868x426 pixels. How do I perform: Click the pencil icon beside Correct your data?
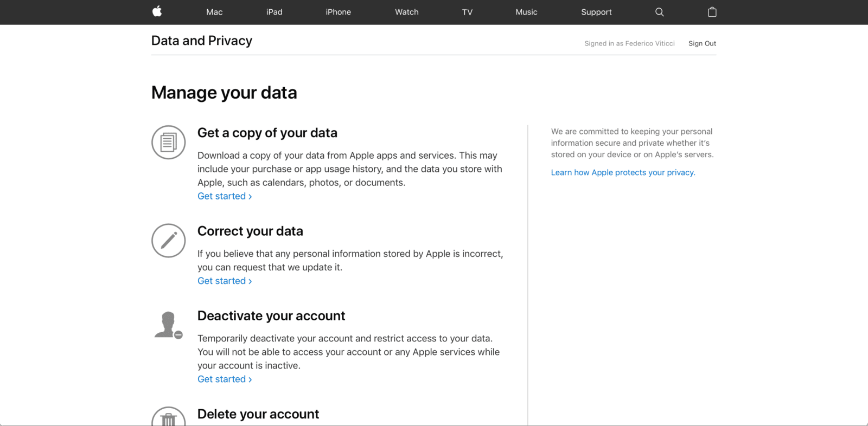(x=168, y=241)
